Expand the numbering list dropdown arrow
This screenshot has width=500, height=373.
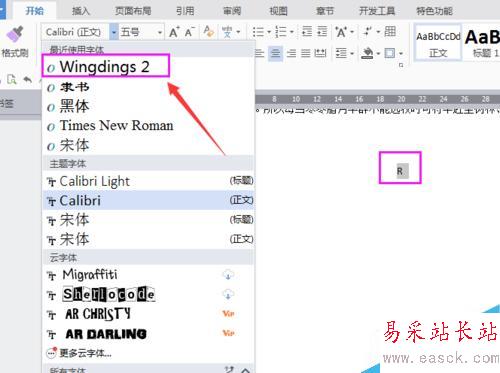click(x=292, y=32)
